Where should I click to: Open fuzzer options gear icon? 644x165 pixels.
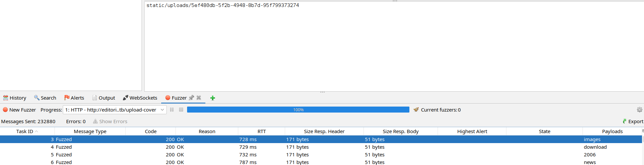coord(639,110)
